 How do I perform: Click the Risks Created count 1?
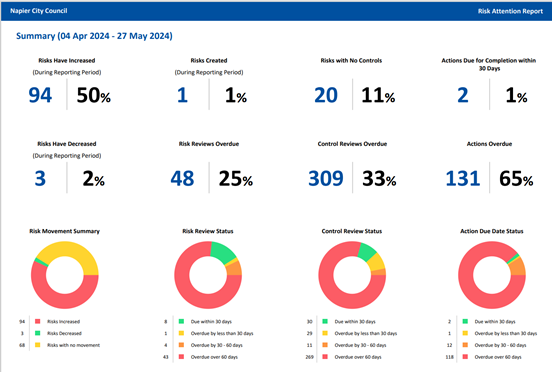pyautogui.click(x=182, y=95)
